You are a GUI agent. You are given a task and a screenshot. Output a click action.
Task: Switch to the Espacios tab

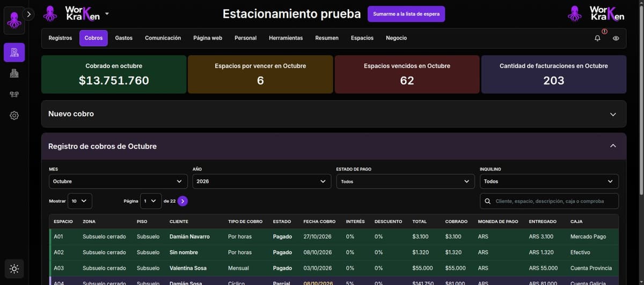(x=362, y=38)
